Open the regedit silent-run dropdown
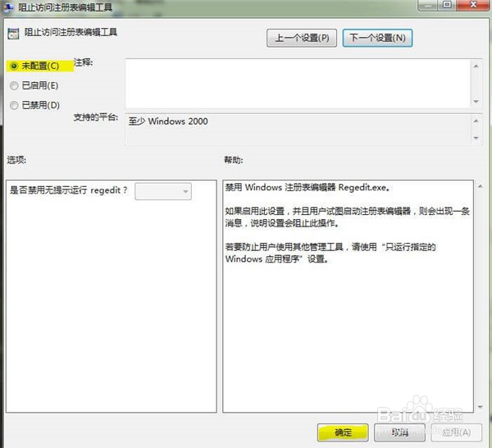492x448 pixels. [163, 191]
